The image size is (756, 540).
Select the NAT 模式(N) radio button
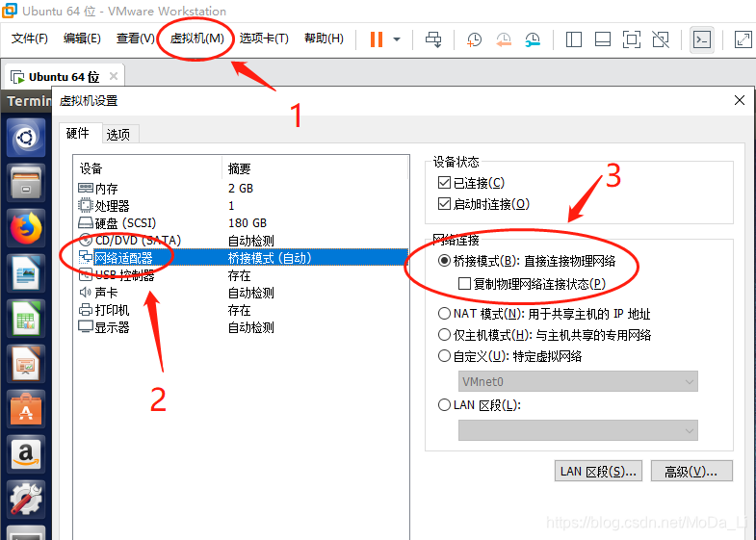444,314
